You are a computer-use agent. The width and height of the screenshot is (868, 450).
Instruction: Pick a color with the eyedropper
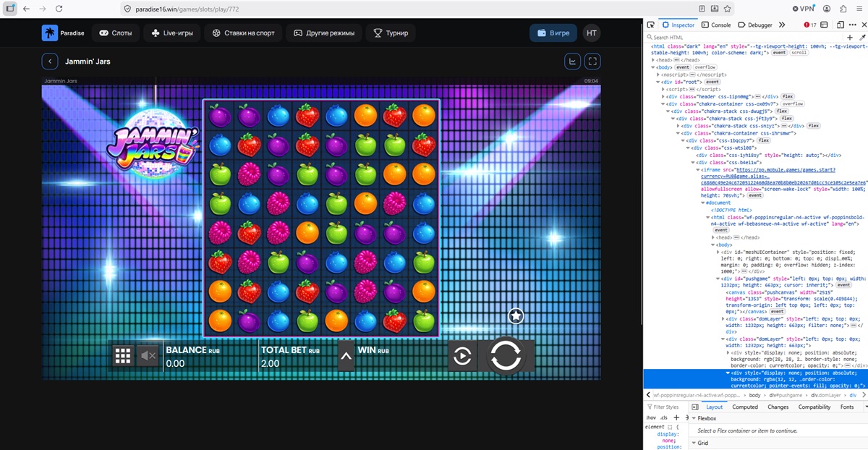pos(861,37)
